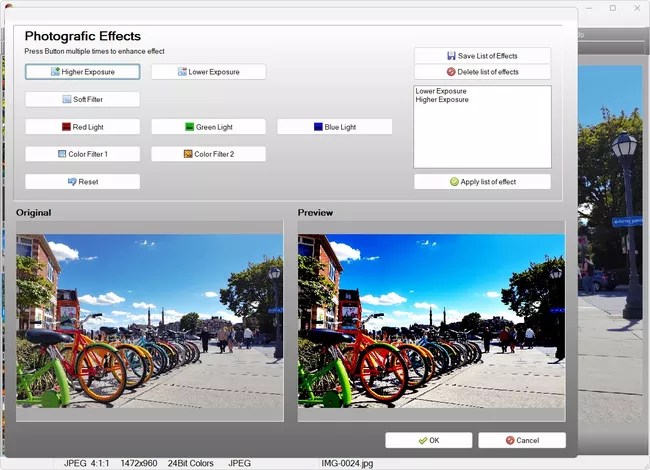Image resolution: width=650 pixels, height=470 pixels.
Task: Click the Lower Exposure button
Action: click(209, 72)
